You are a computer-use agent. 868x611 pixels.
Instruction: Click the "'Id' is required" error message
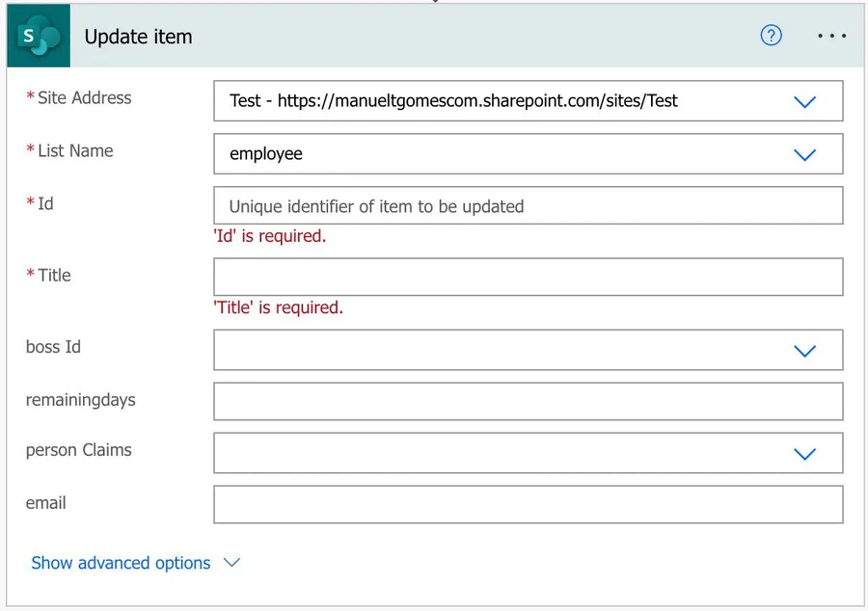(269, 236)
